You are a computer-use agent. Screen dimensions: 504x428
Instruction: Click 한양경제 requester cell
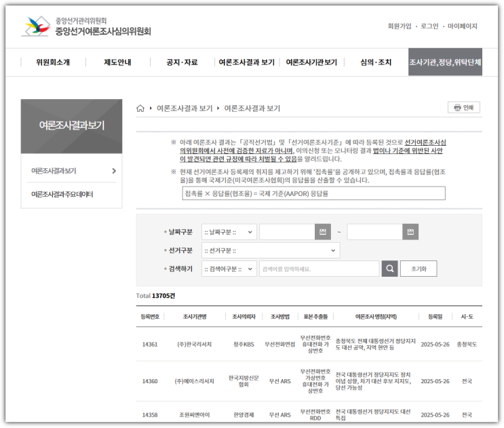coord(244,415)
